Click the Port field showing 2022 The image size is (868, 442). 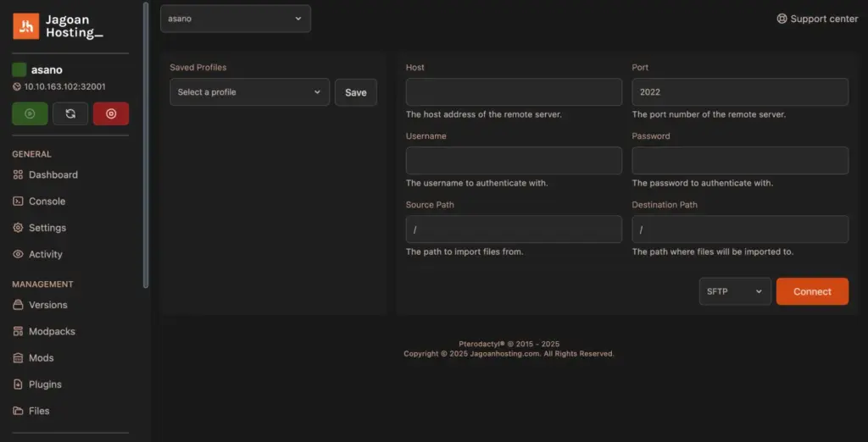[740, 91]
